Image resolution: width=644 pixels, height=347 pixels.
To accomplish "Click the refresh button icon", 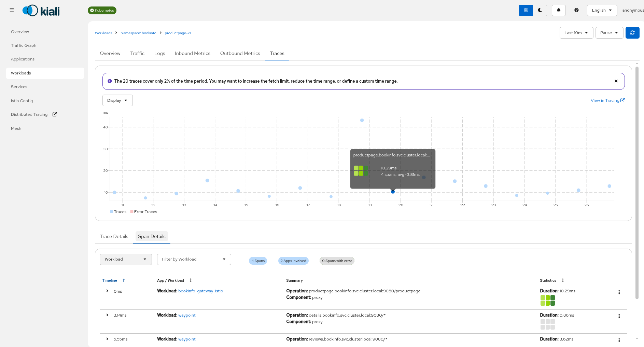I will 632,33.
